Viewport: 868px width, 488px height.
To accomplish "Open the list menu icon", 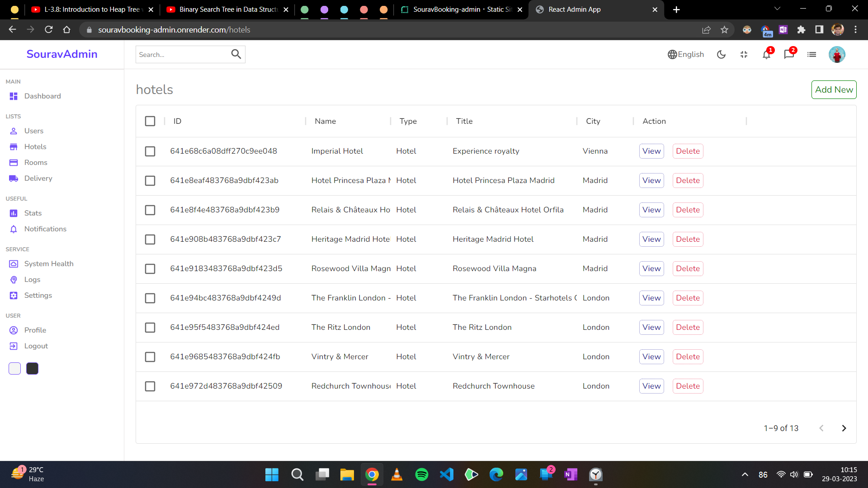I will pos(811,54).
